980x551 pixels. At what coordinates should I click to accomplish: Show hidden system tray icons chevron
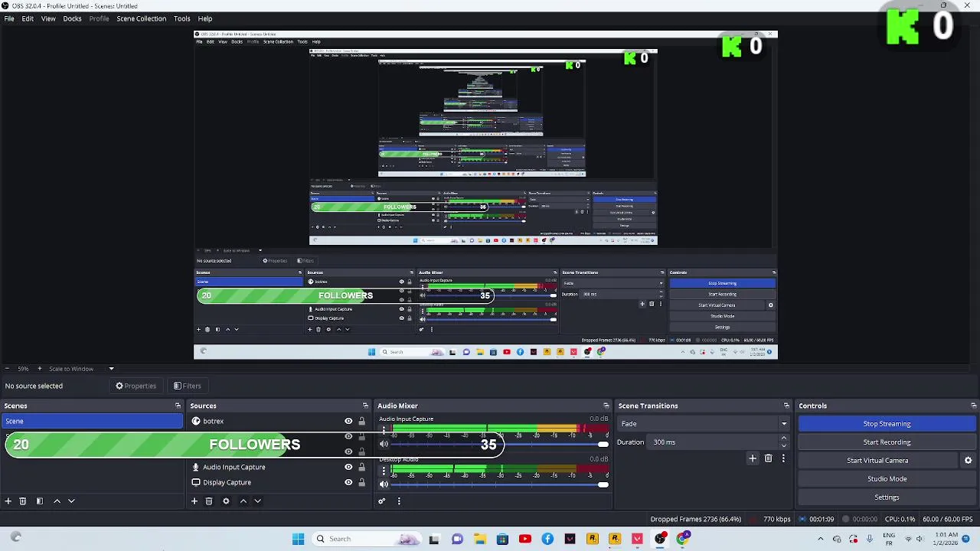click(x=821, y=540)
